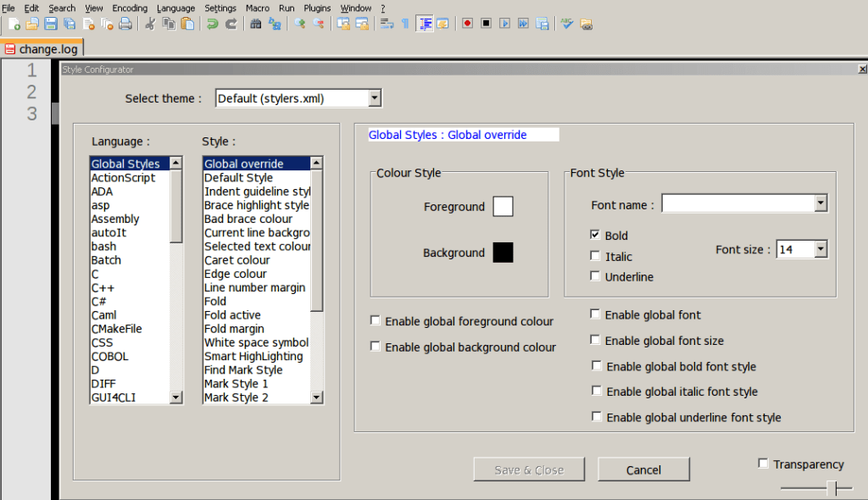Toggle the Transparency checkbox
The width and height of the screenshot is (868, 500).
coord(761,463)
